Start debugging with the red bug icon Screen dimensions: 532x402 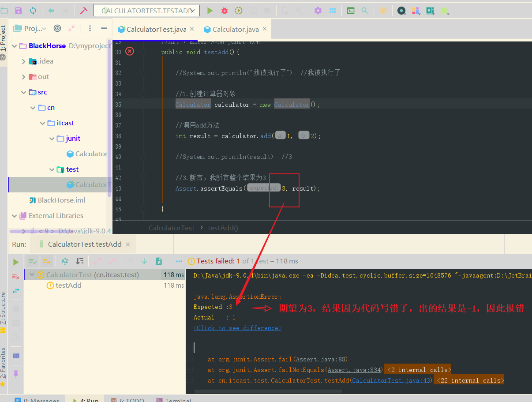point(224,11)
